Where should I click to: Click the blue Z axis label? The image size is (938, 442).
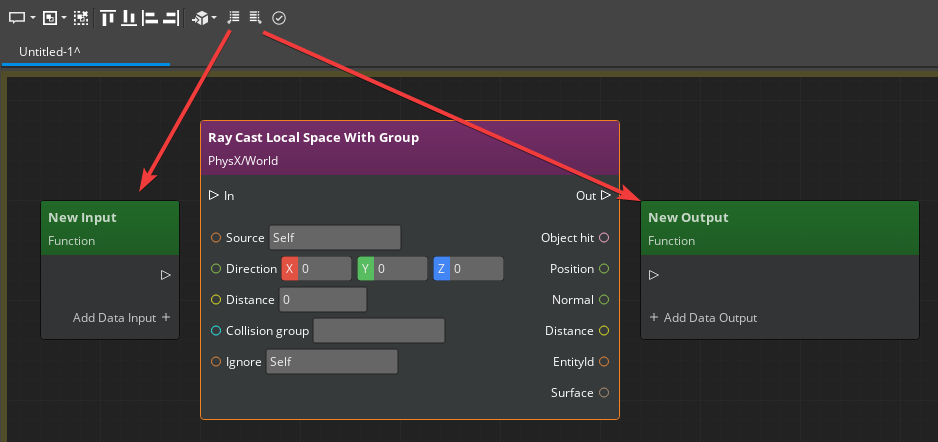(x=441, y=269)
